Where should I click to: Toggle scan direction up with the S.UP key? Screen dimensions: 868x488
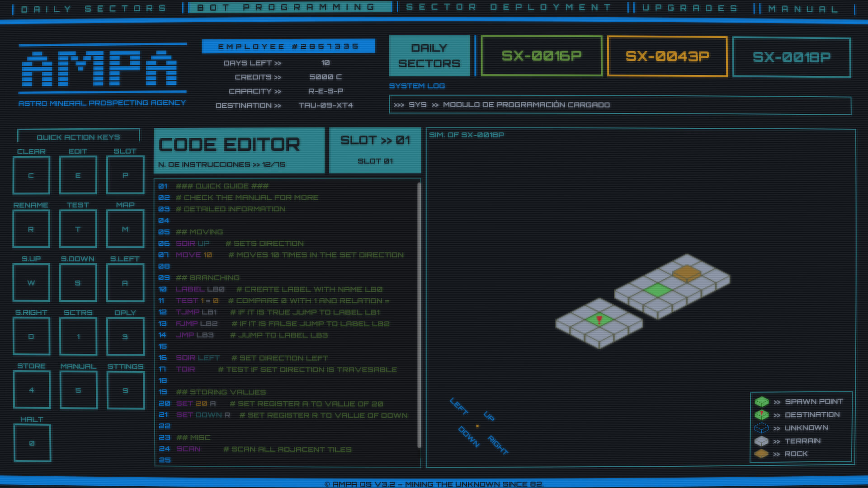coord(31,282)
